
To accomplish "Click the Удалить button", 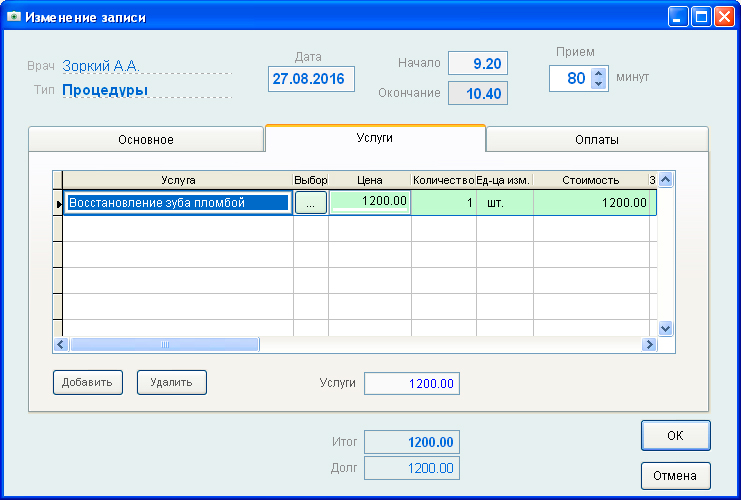I will point(172,382).
